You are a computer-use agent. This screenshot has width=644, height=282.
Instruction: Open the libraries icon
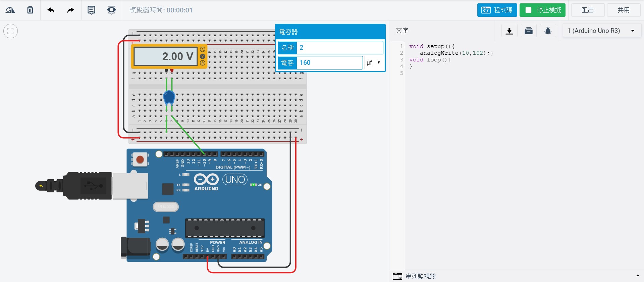click(x=529, y=31)
